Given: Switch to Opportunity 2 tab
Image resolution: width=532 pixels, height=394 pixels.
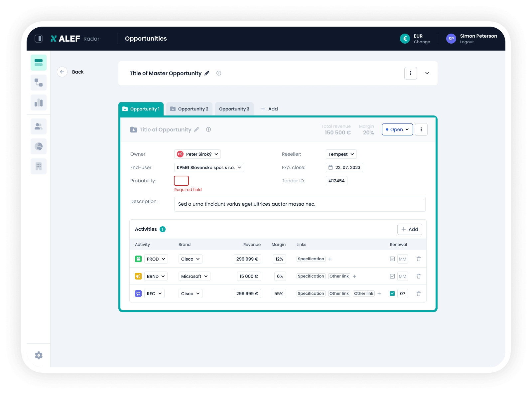Looking at the screenshot, I should coord(189,109).
